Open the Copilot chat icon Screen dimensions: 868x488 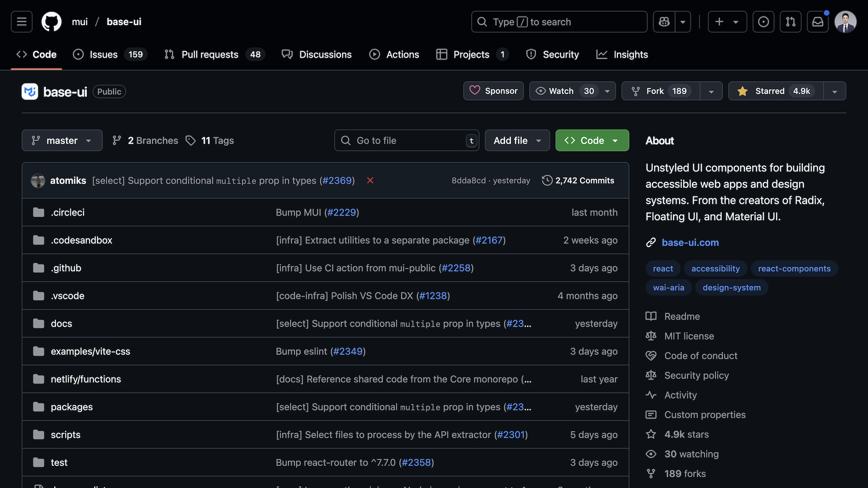coord(664,22)
